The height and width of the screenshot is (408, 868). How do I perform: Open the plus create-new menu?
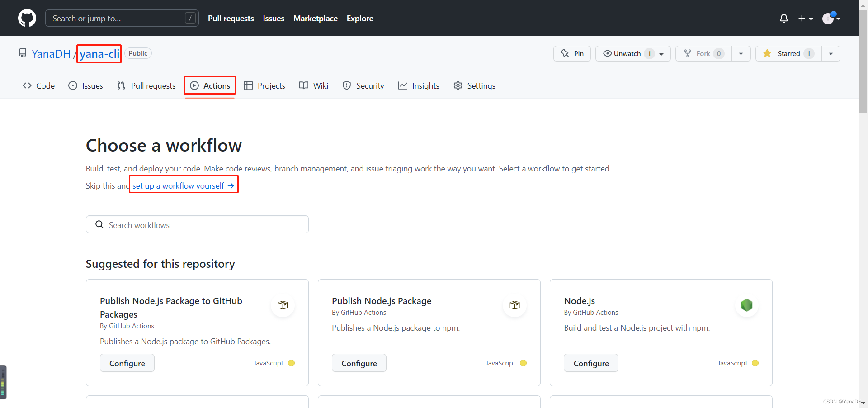tap(806, 19)
